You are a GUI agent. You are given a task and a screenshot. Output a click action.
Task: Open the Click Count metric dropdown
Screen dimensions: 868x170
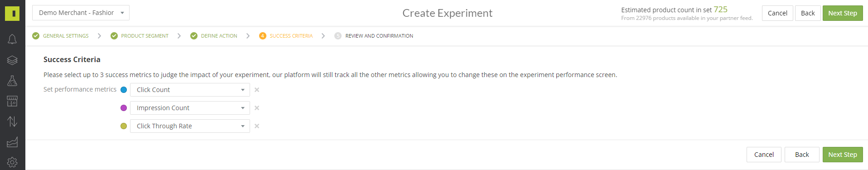(x=190, y=90)
